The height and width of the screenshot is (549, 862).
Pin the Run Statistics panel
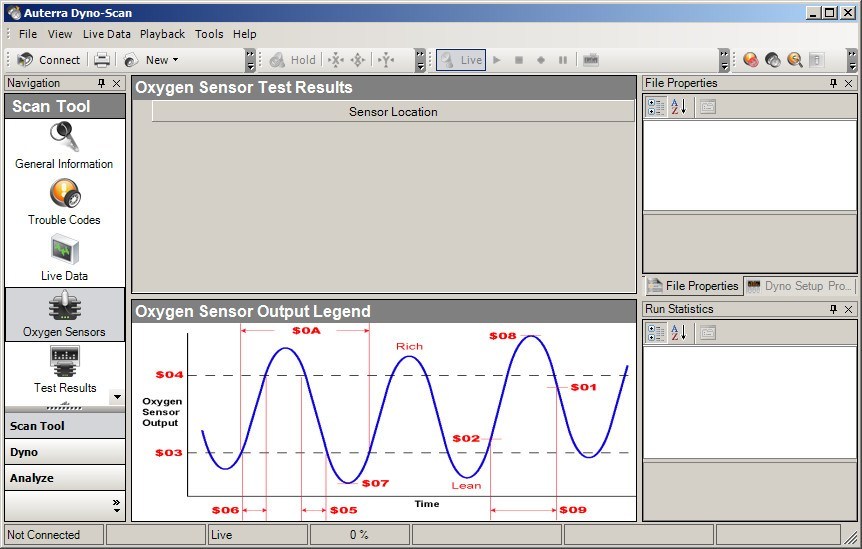click(x=833, y=309)
